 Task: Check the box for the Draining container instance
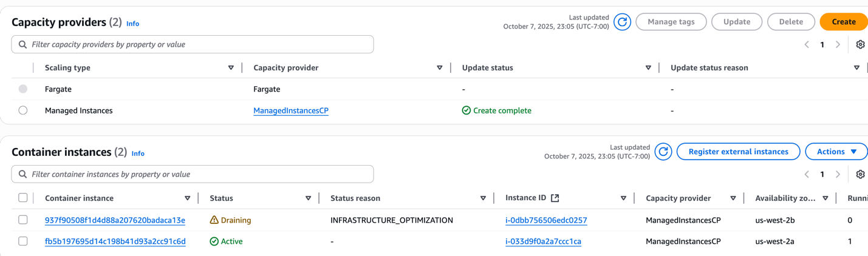[x=23, y=220]
